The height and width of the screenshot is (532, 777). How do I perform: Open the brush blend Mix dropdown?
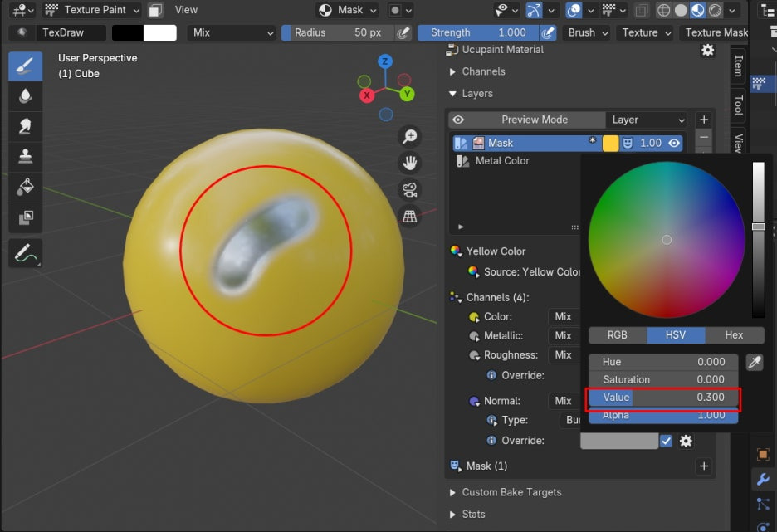click(232, 32)
